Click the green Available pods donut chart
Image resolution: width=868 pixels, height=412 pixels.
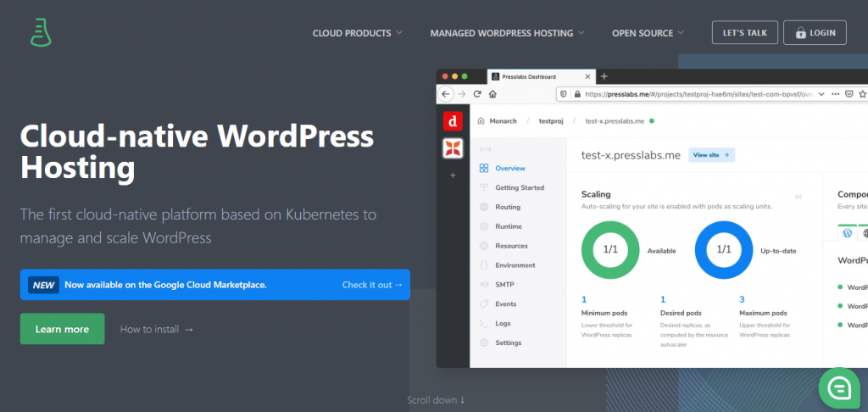tap(610, 250)
